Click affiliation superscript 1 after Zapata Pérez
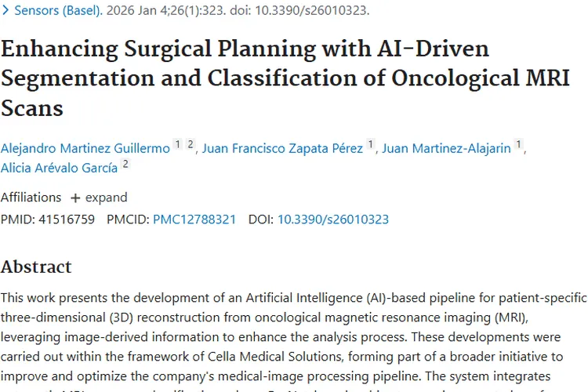This screenshot has height=392, width=588. (x=371, y=144)
